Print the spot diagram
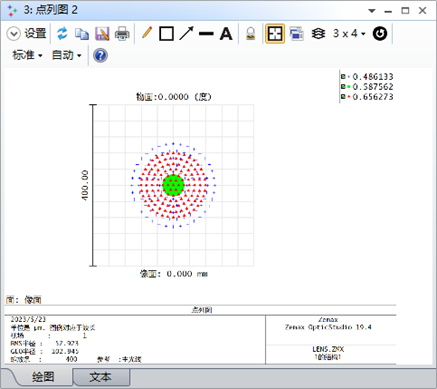 [122, 34]
